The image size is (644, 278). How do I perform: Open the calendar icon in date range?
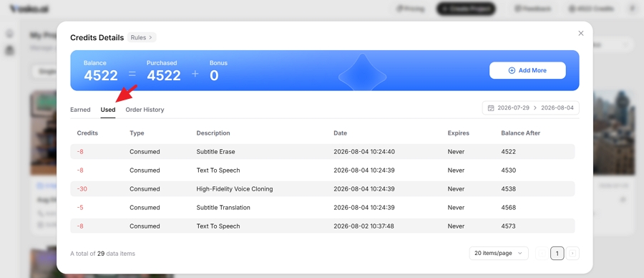pyautogui.click(x=491, y=107)
